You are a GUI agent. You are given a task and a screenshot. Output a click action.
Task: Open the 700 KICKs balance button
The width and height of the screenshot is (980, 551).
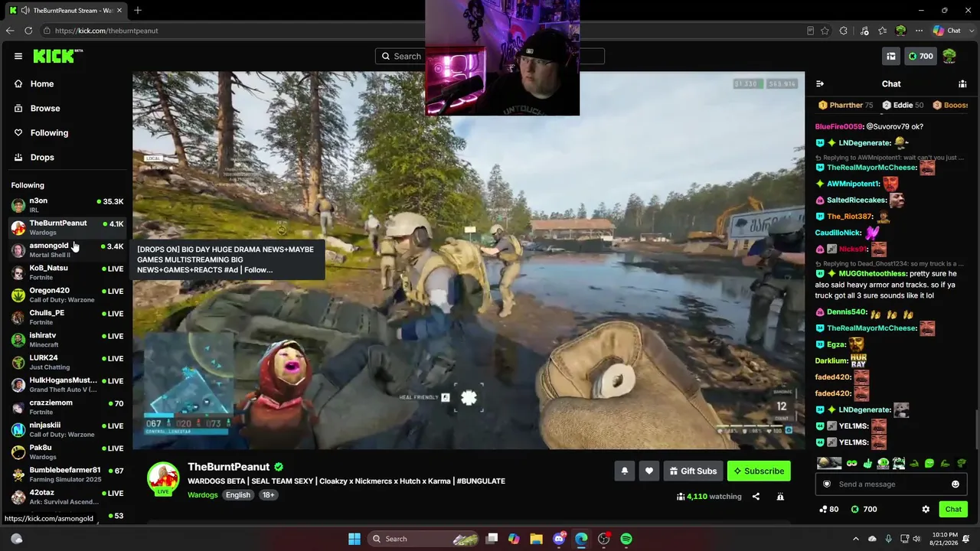(x=920, y=56)
